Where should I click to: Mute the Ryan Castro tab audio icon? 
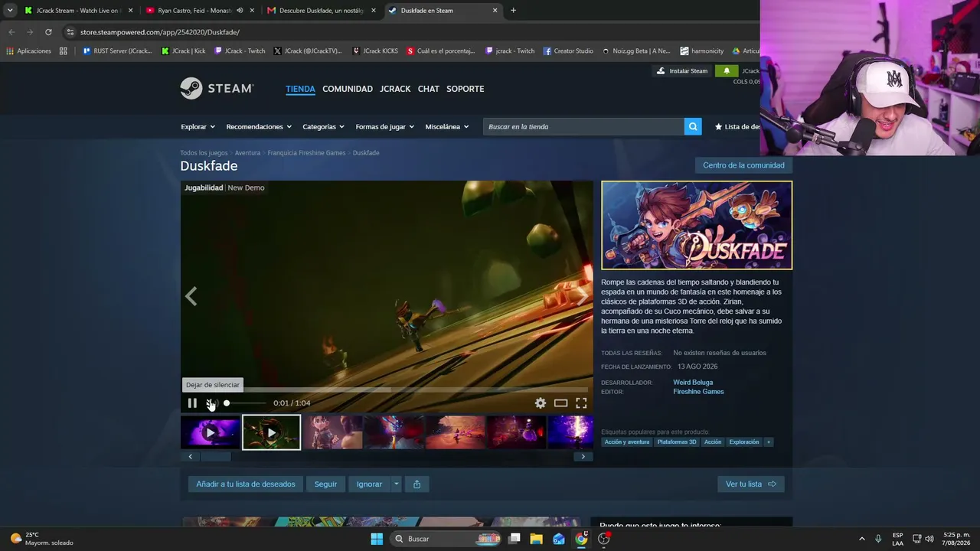pos(240,11)
